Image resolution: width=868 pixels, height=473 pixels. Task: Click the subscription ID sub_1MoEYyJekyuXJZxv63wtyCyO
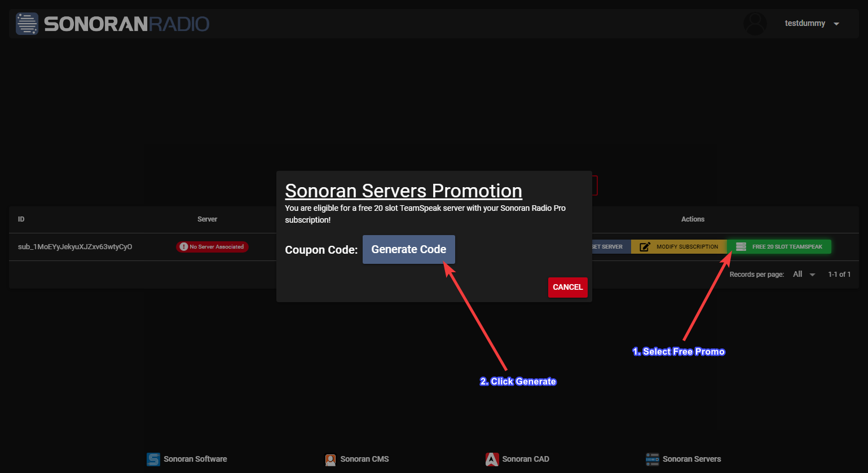[x=75, y=246]
